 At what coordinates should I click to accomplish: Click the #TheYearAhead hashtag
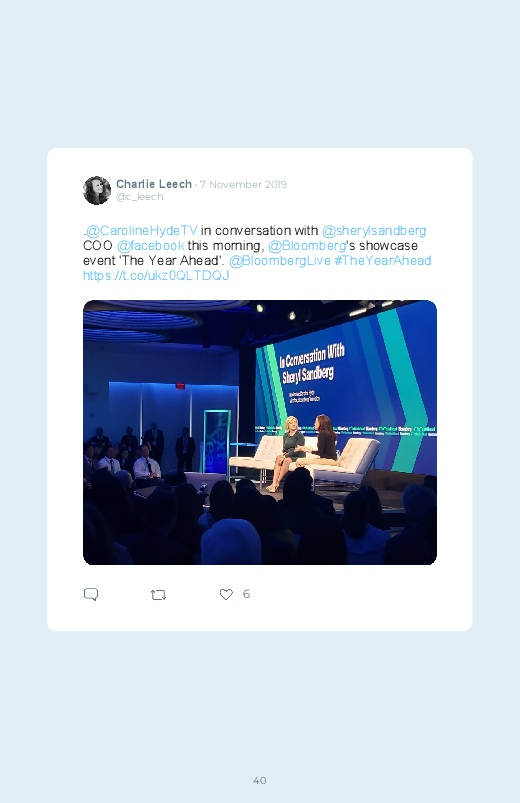point(383,261)
